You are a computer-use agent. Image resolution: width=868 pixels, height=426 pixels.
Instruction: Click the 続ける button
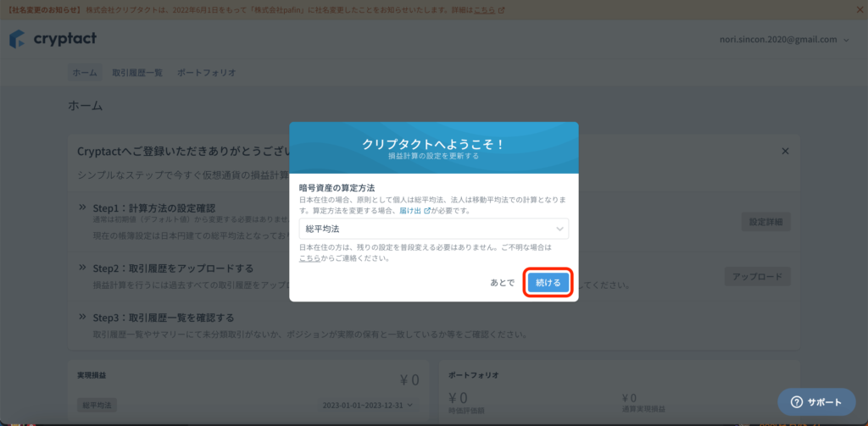[x=548, y=283]
